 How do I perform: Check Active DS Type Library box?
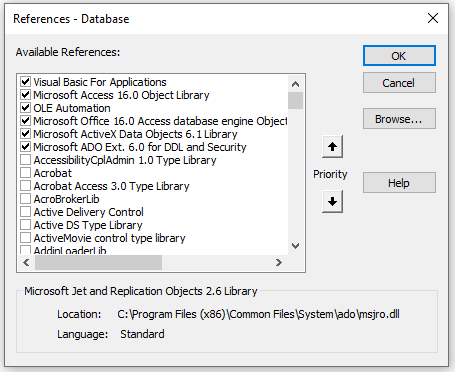click(25, 225)
